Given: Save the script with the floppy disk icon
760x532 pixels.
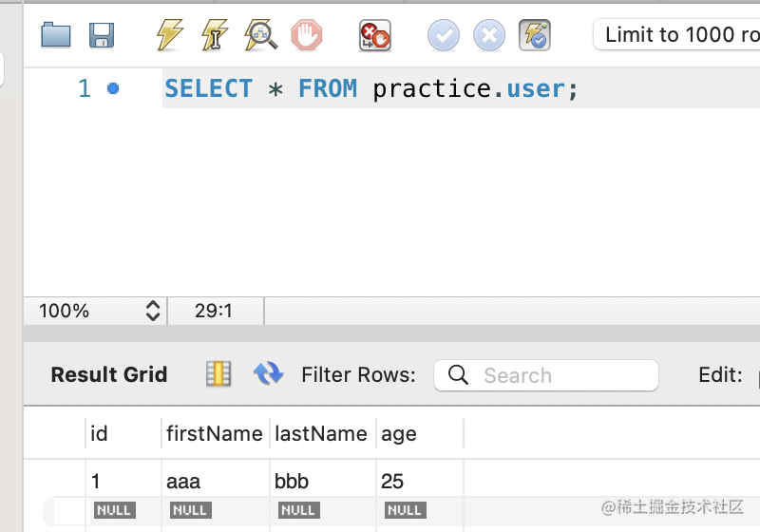Looking at the screenshot, I should point(102,36).
